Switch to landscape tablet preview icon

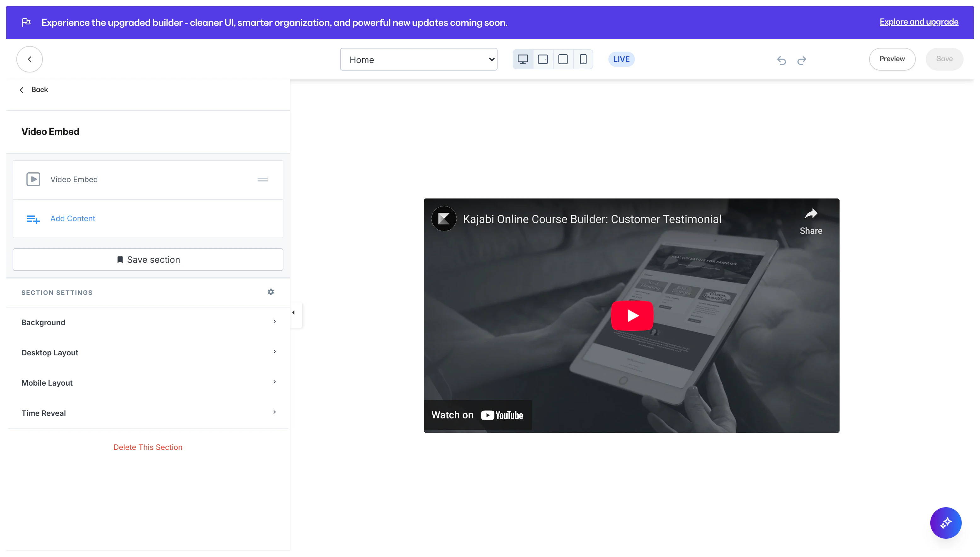(543, 59)
